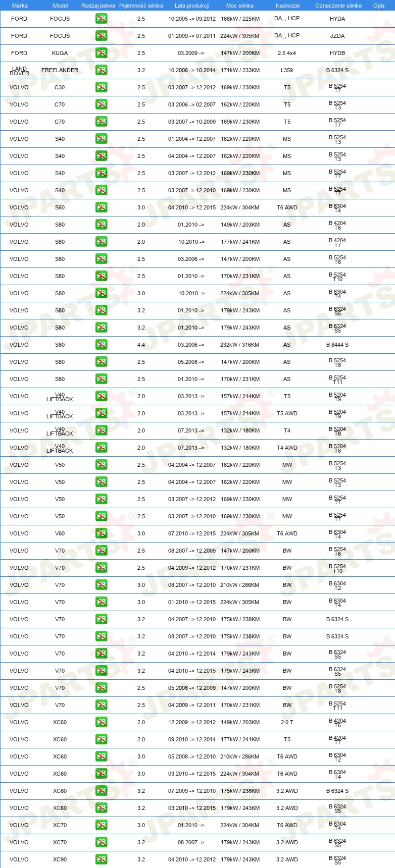
Task: Click fuel icon in XC70 3.2 row
Action: click(101, 842)
